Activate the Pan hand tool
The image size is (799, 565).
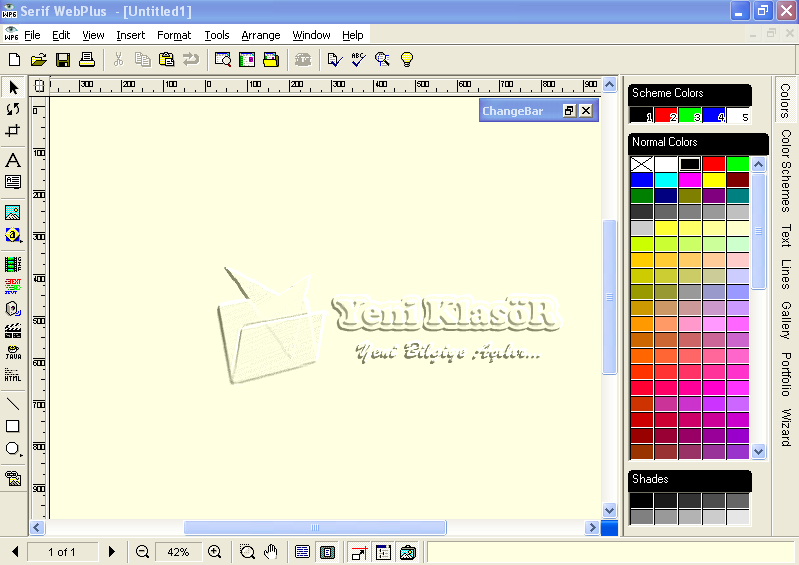[270, 552]
